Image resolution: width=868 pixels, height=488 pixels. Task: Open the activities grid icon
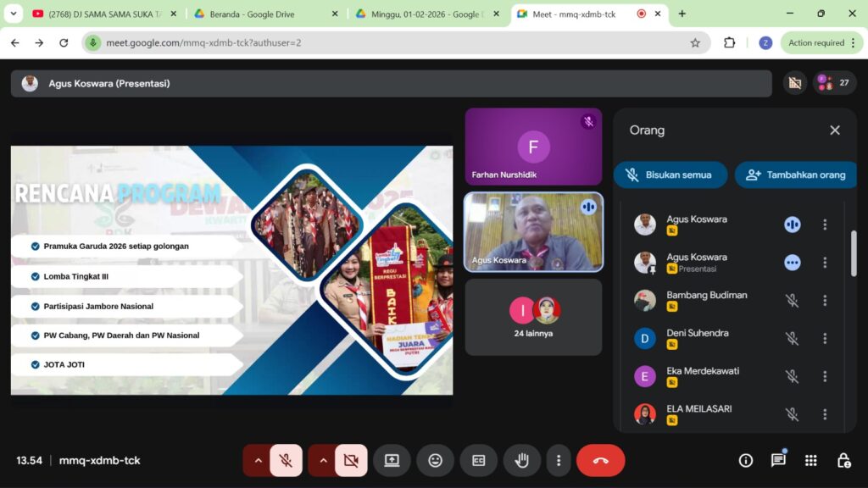pyautogui.click(x=811, y=460)
